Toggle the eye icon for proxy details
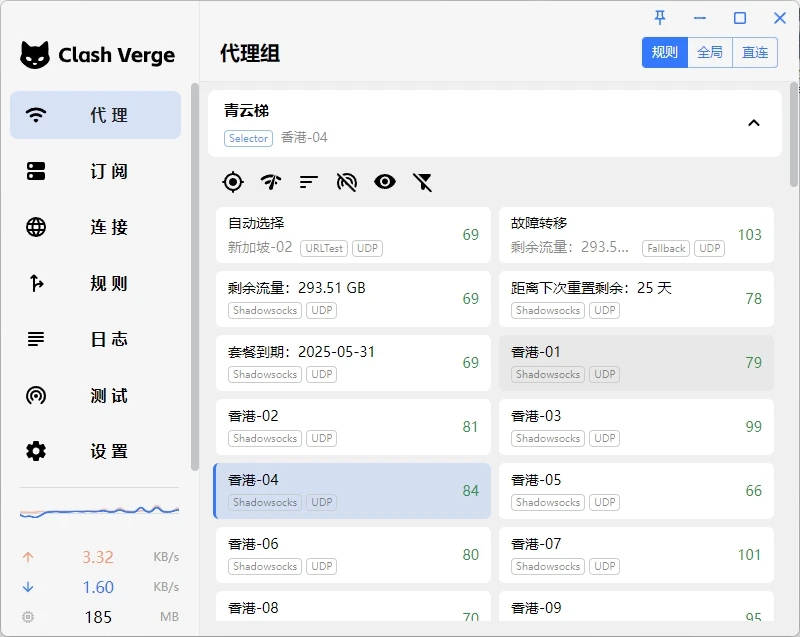The image size is (800, 637). coord(385,181)
